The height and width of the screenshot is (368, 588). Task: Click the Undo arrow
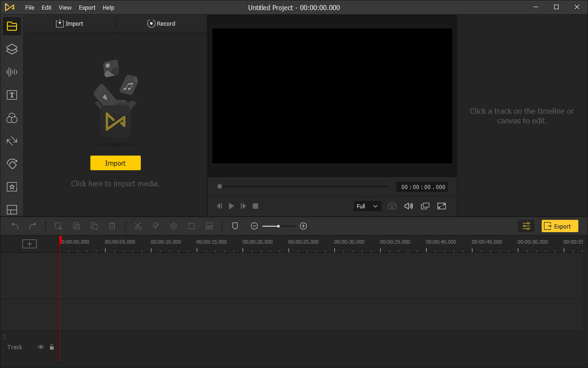point(14,226)
